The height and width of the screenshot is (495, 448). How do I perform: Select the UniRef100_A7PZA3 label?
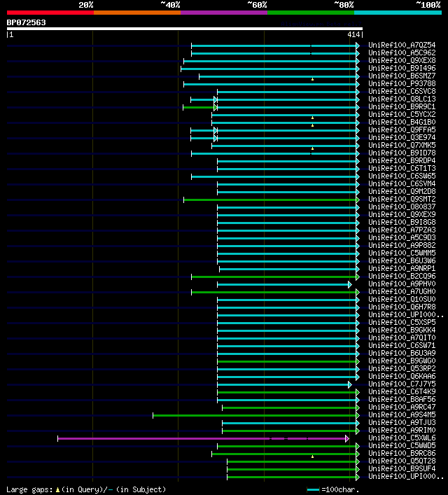(x=402, y=230)
